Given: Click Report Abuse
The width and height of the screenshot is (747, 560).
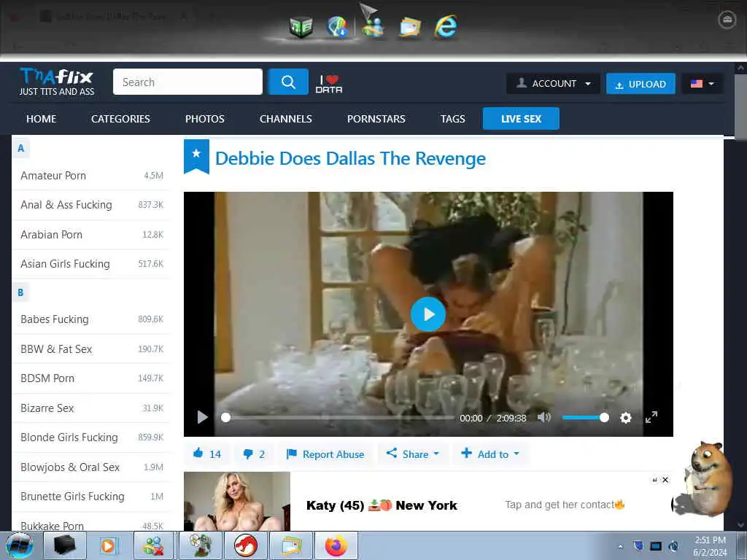Looking at the screenshot, I should point(325,454).
